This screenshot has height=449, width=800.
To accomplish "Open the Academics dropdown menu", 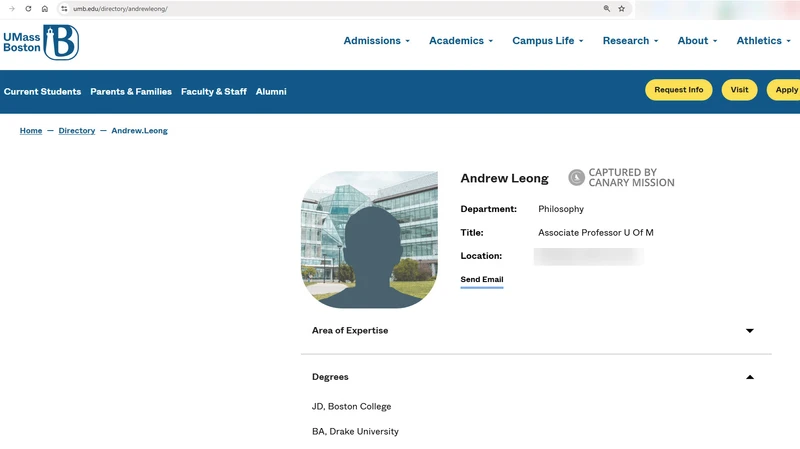I will (461, 41).
